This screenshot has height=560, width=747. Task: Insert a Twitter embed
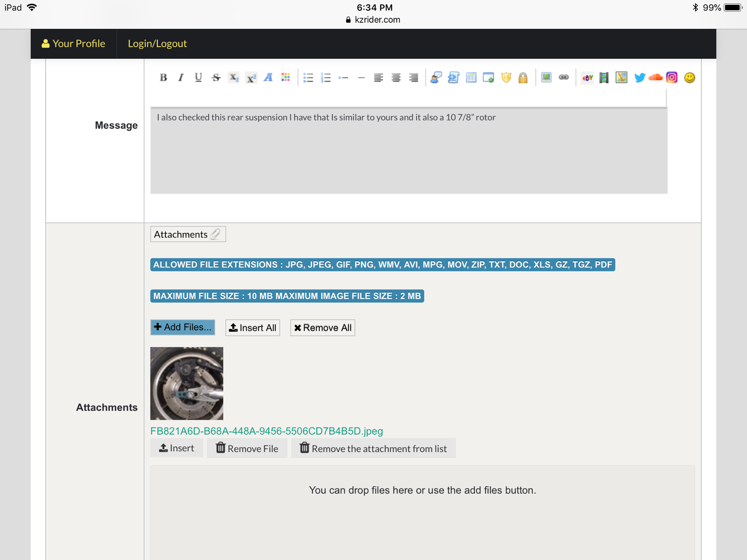(x=640, y=77)
